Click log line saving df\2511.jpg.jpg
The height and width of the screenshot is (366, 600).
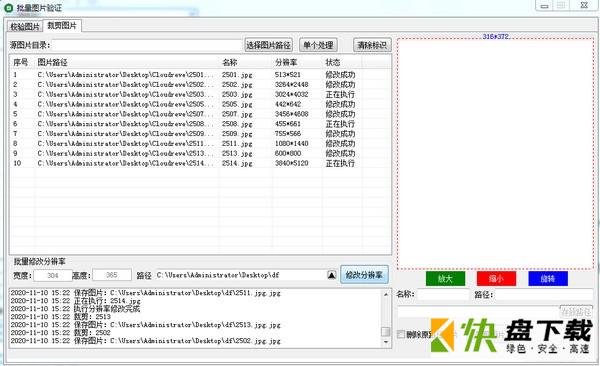click(x=145, y=293)
